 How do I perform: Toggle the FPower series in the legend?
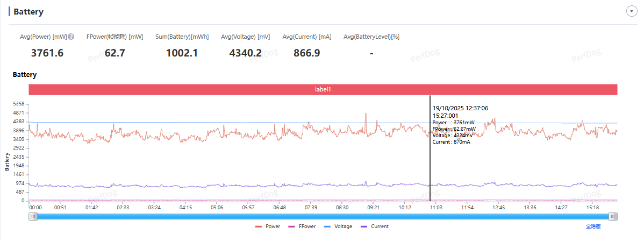point(303,226)
